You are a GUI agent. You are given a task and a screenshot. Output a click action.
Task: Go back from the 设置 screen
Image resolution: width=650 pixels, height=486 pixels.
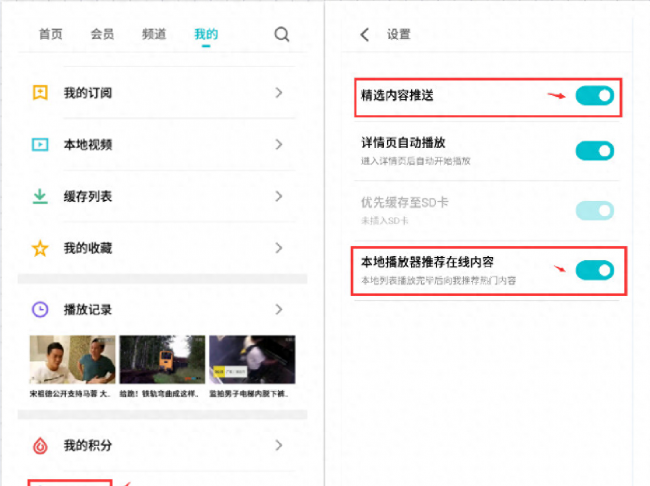point(364,34)
